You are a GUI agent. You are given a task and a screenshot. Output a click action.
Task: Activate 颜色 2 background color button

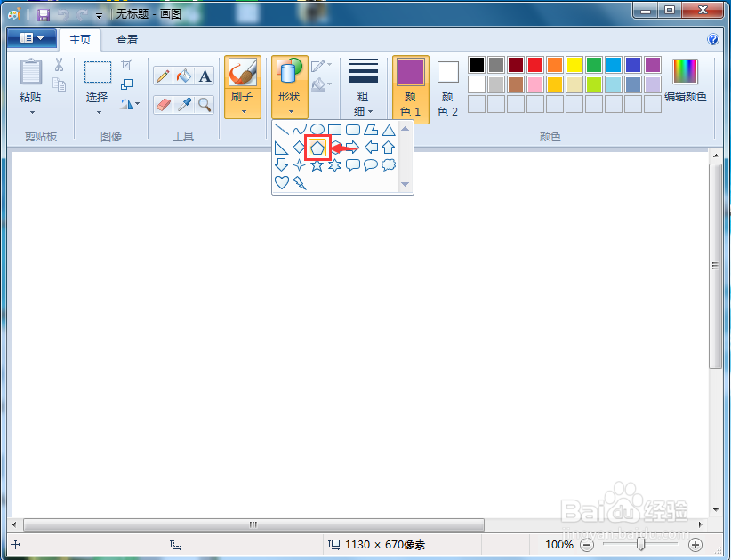pos(447,90)
